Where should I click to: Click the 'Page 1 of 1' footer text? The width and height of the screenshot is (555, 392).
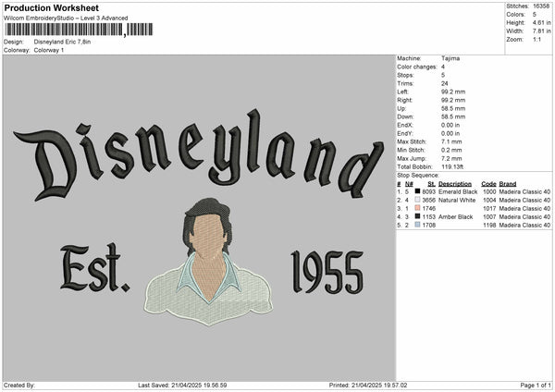click(536, 385)
